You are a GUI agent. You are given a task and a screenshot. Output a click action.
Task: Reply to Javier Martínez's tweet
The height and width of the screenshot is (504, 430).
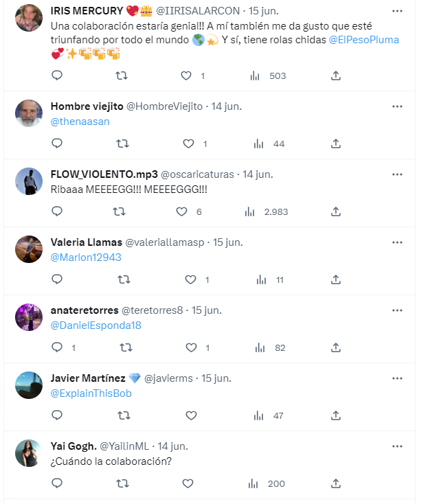click(57, 415)
